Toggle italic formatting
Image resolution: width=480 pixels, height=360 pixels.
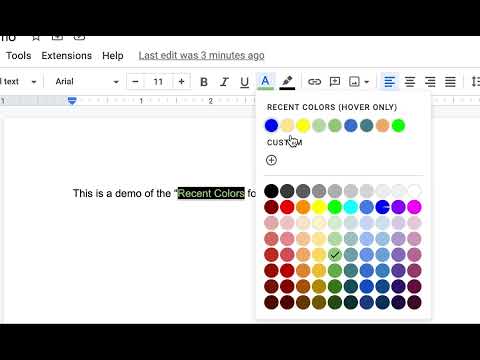coord(224,82)
